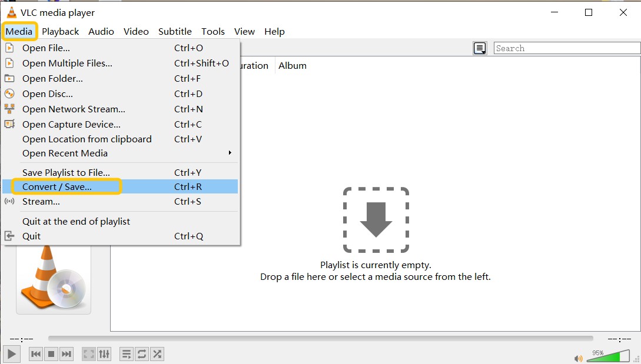Open the playlist view mode dropdown

(x=480, y=48)
